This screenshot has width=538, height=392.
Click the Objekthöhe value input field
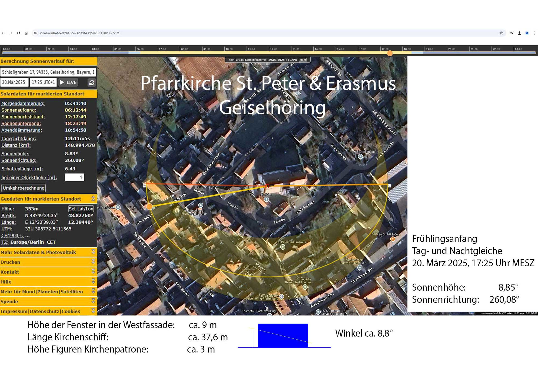(x=74, y=177)
